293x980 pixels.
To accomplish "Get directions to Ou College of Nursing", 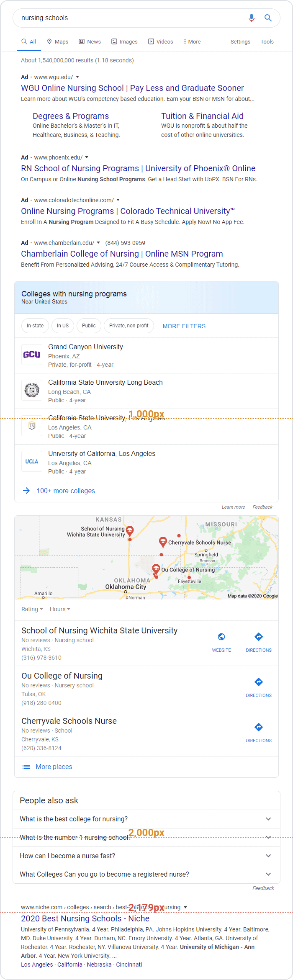I will click(259, 682).
